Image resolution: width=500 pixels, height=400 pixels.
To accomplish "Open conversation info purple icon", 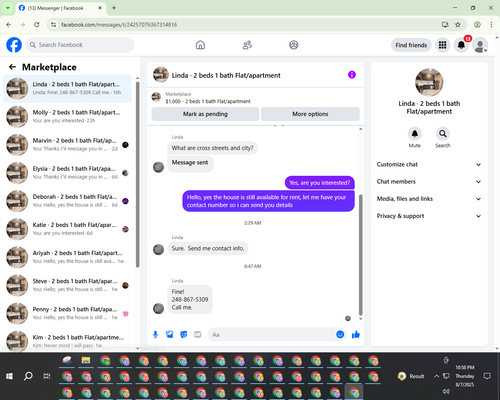I will 352,75.
